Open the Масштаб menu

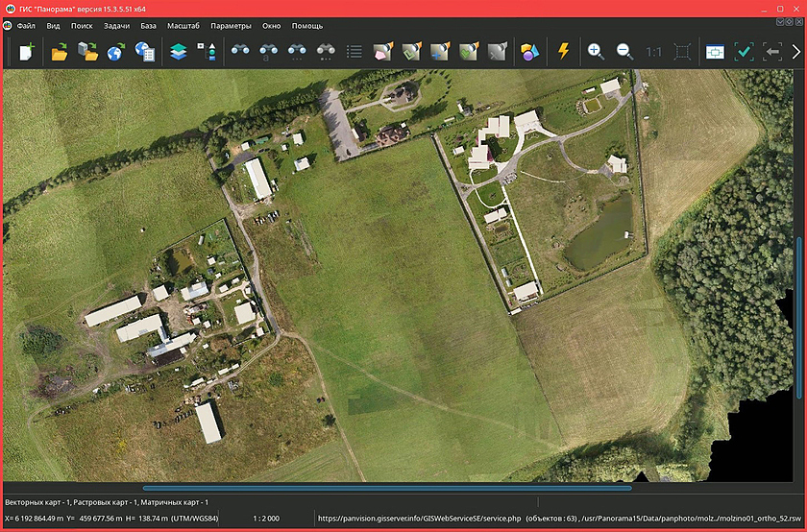click(183, 26)
